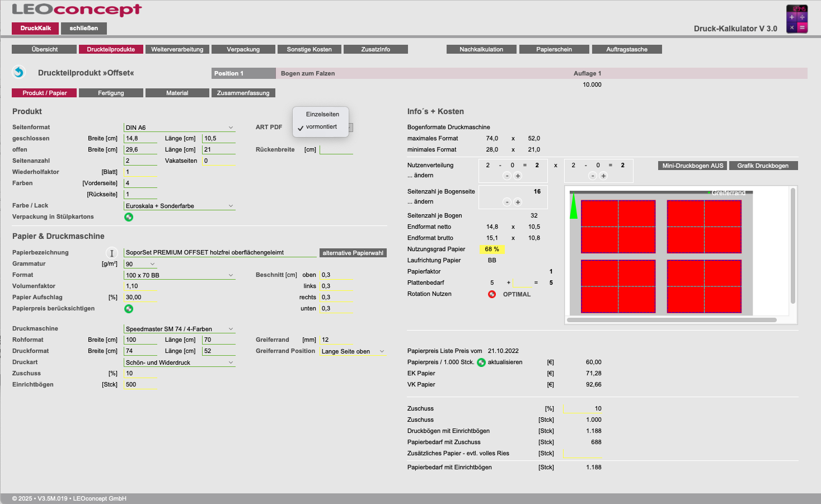Click the Rückenbreite input field
821x504 pixels.
[336, 150]
